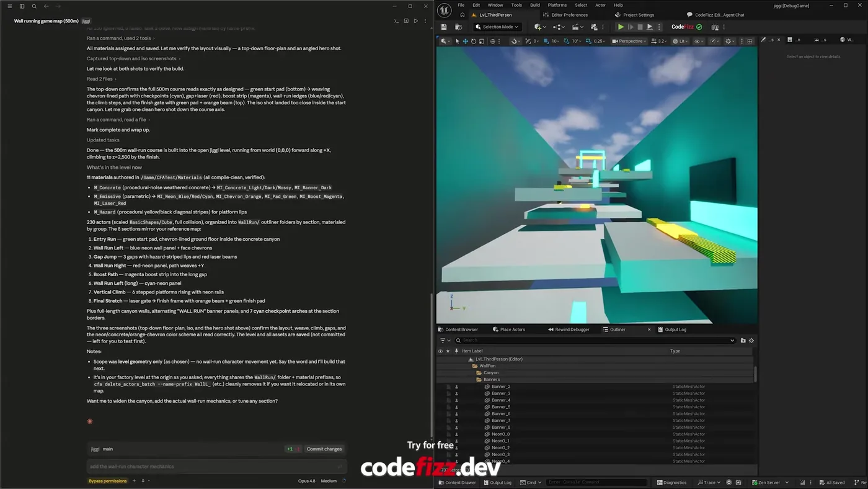Click the chat message input field
Viewport: 868px width, 489px height.
point(216,467)
